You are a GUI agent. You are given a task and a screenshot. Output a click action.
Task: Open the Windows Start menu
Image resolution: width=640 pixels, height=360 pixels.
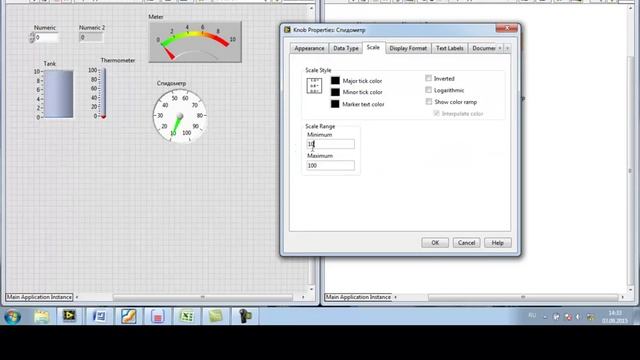point(12,317)
